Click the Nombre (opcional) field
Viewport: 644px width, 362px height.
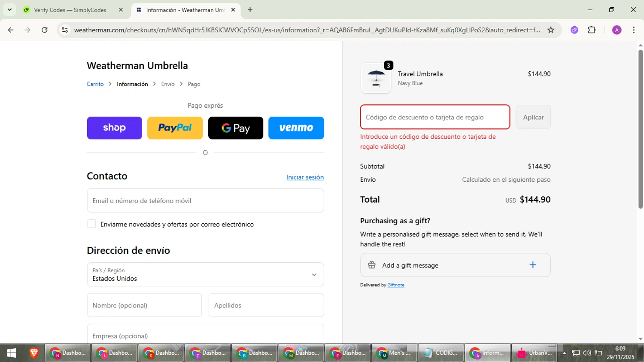tap(144, 305)
